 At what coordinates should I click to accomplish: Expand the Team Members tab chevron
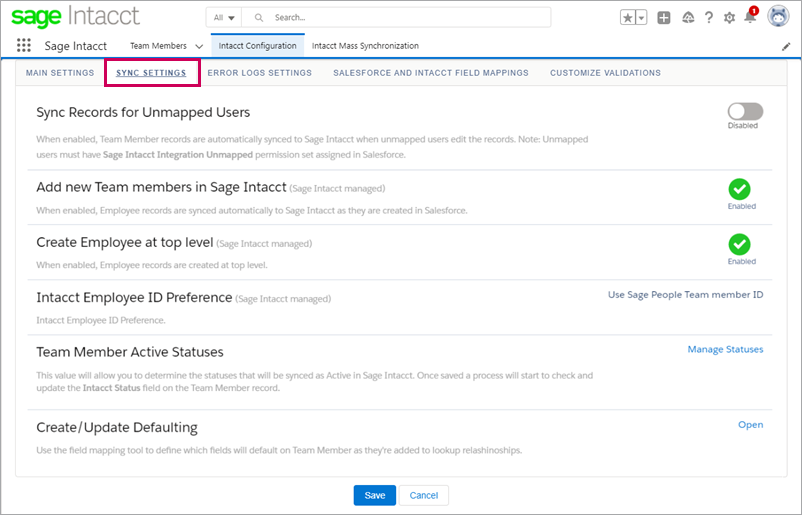(199, 46)
